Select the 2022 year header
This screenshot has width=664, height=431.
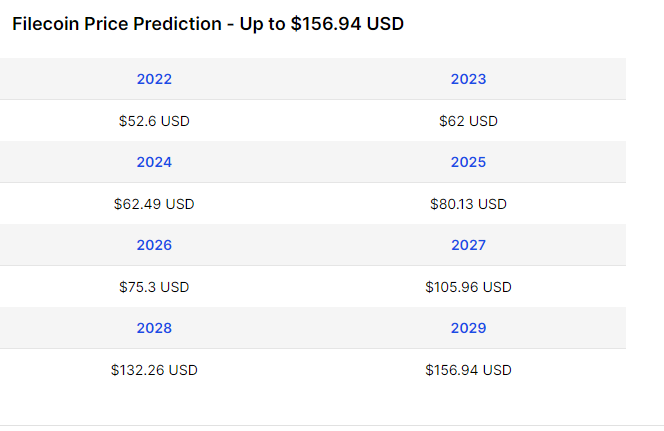coord(154,79)
